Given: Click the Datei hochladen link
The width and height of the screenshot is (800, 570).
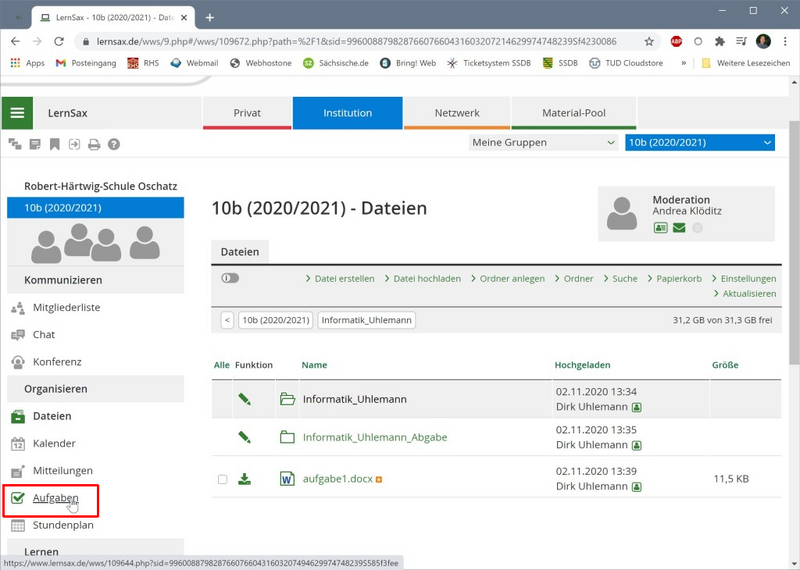Looking at the screenshot, I should 427,279.
